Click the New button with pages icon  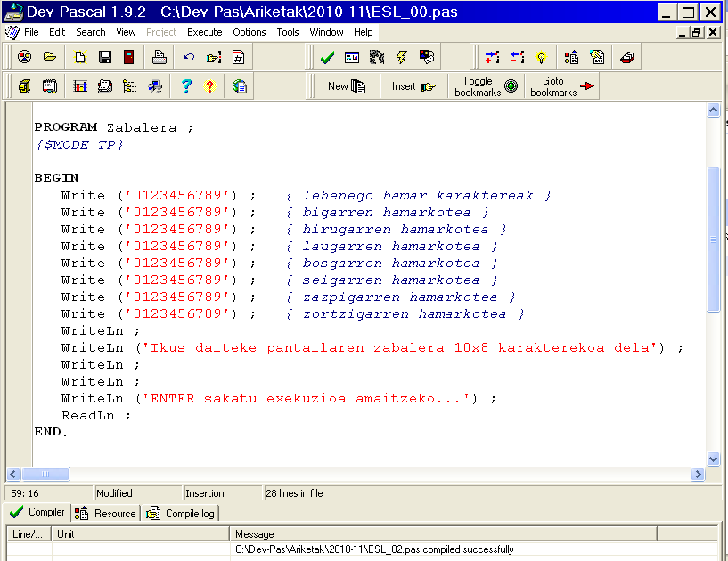tap(347, 86)
